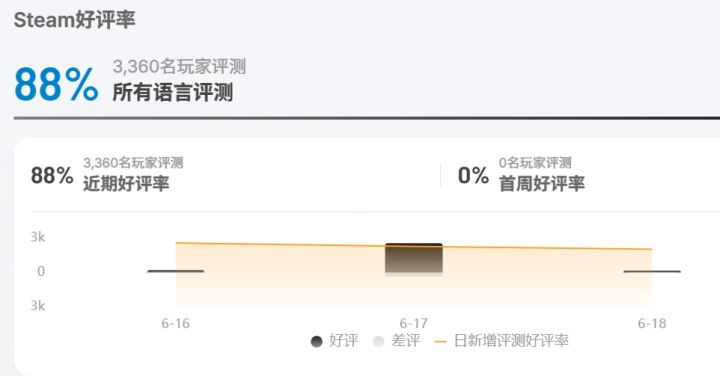Toggle the 好评 legend dark circle icon

click(316, 342)
